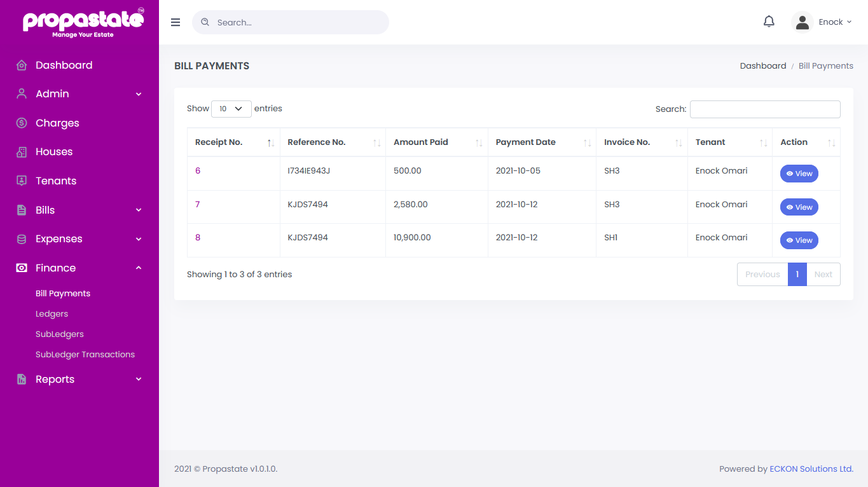
Task: Sort by Receipt No. column arrows
Action: tap(271, 143)
